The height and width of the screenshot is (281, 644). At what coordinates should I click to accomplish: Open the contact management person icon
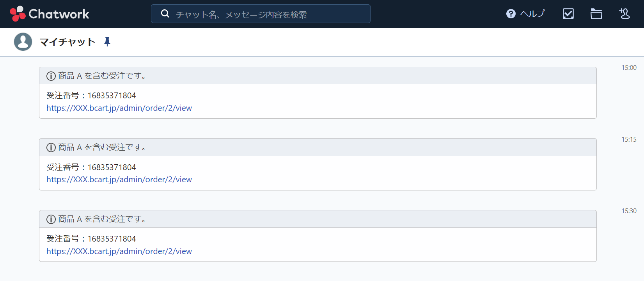coord(624,14)
